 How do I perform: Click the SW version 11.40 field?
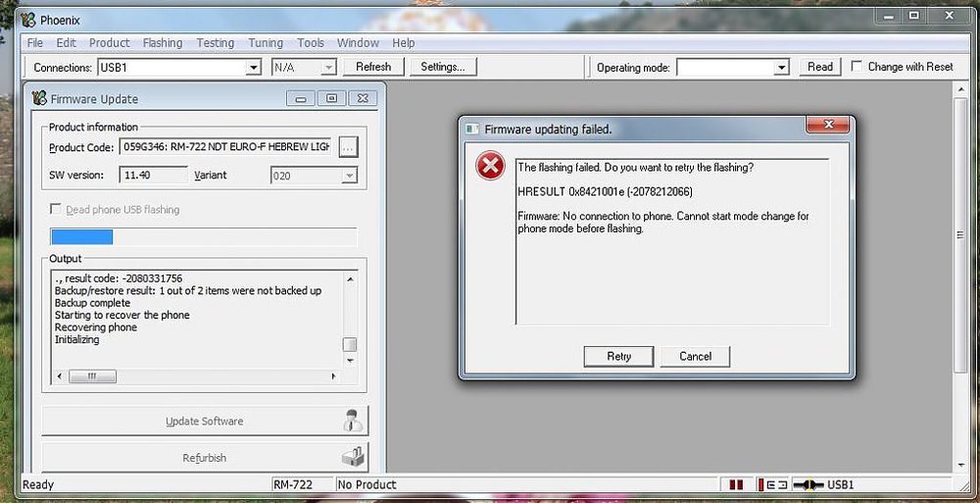pyautogui.click(x=153, y=176)
